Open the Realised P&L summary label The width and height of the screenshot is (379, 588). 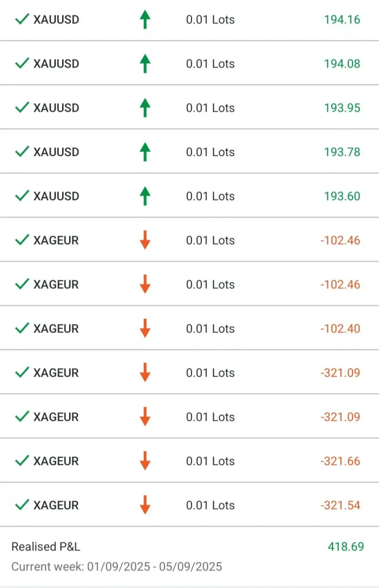(x=46, y=547)
